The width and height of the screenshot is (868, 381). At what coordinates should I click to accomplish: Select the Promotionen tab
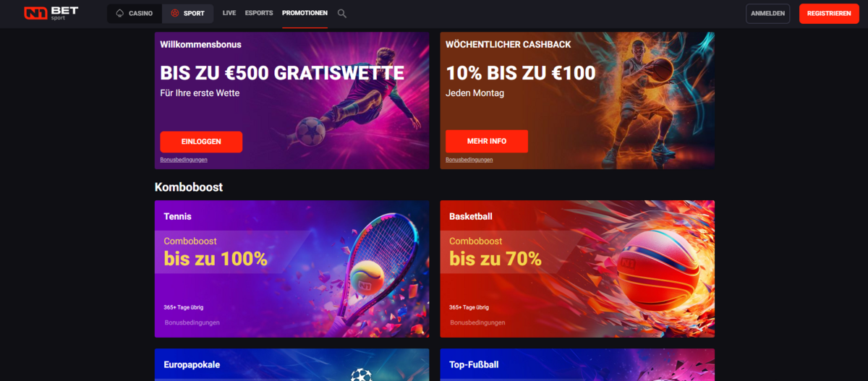click(305, 13)
